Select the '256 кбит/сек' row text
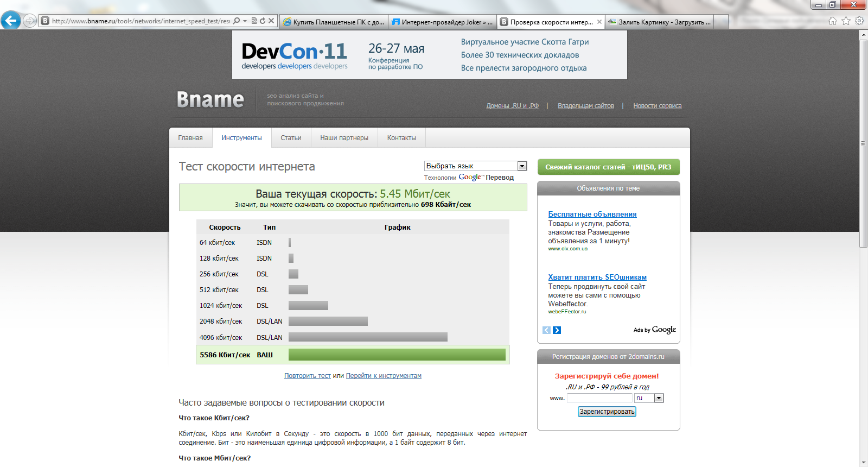The height and width of the screenshot is (467, 868). click(219, 274)
